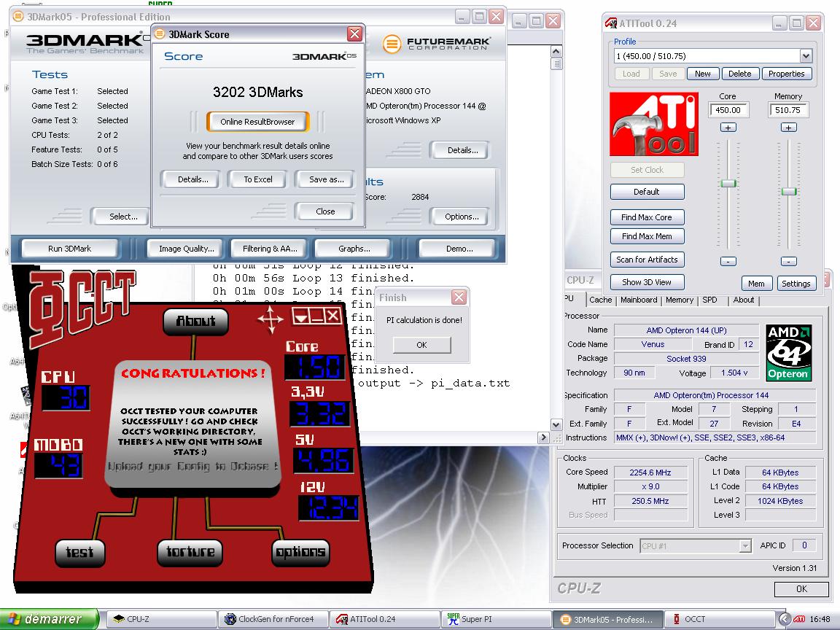The height and width of the screenshot is (630, 840).
Task: Open Filtering & AA... settings
Action: pyautogui.click(x=270, y=249)
